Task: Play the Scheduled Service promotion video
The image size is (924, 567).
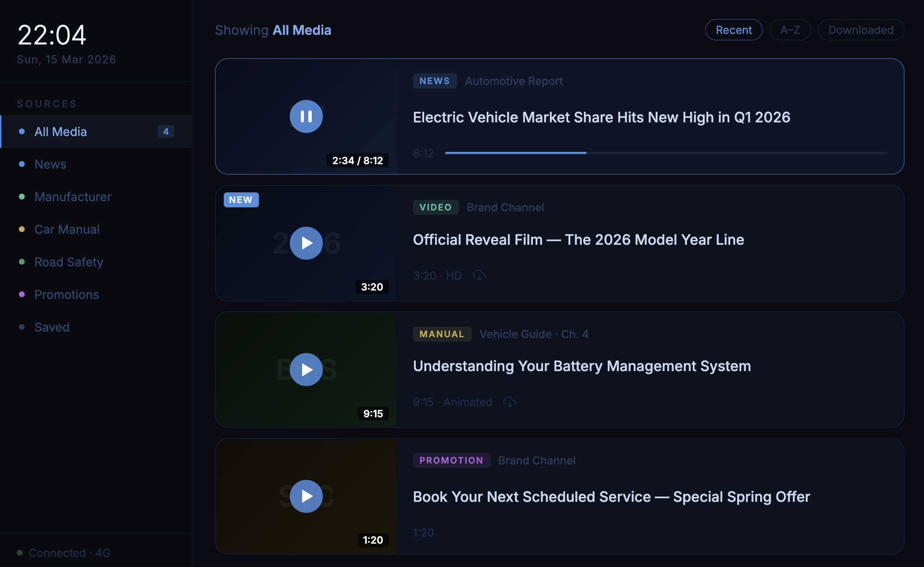Action: (306, 496)
